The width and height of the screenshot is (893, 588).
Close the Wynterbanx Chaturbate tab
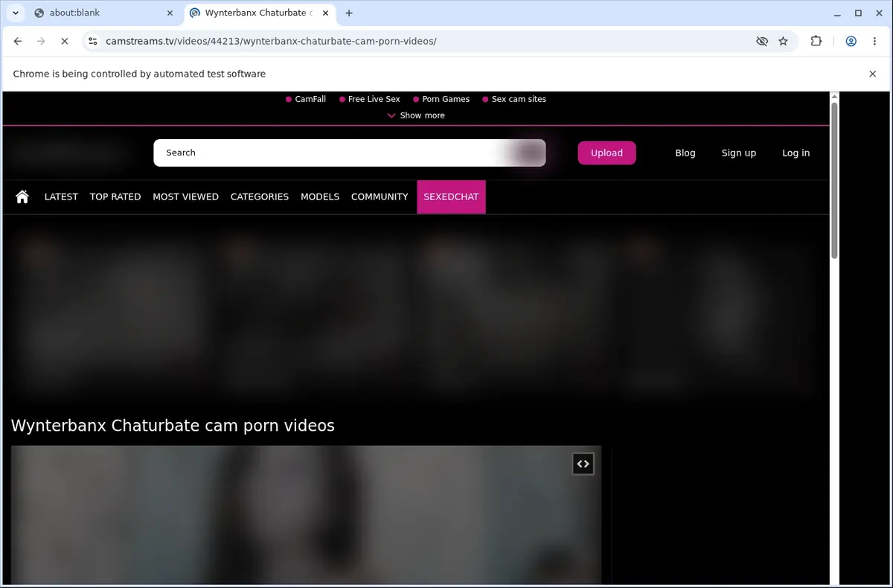pos(325,13)
